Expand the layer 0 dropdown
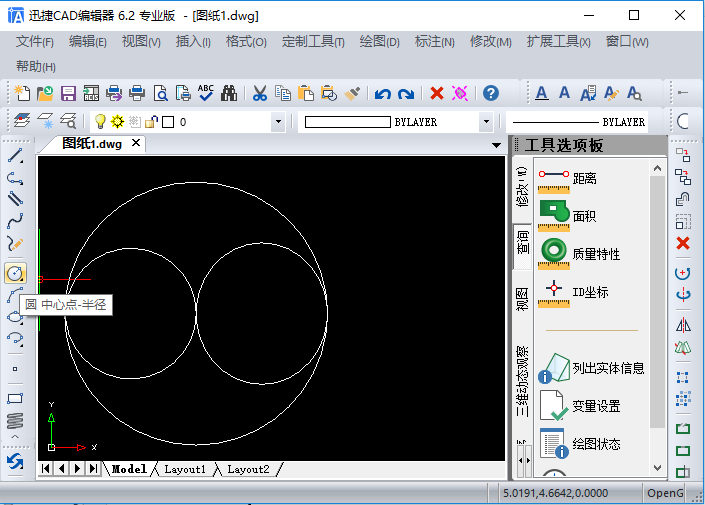The width and height of the screenshot is (705, 505). [278, 122]
